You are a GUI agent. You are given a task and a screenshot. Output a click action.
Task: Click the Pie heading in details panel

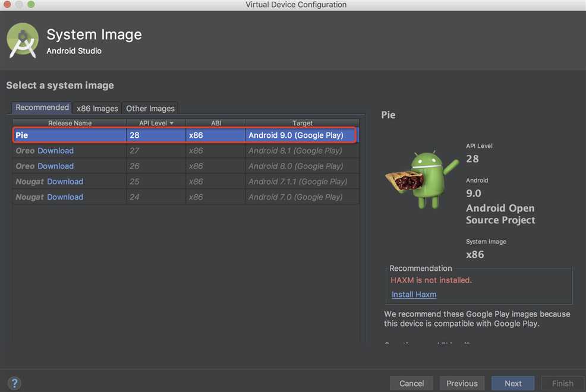(388, 115)
